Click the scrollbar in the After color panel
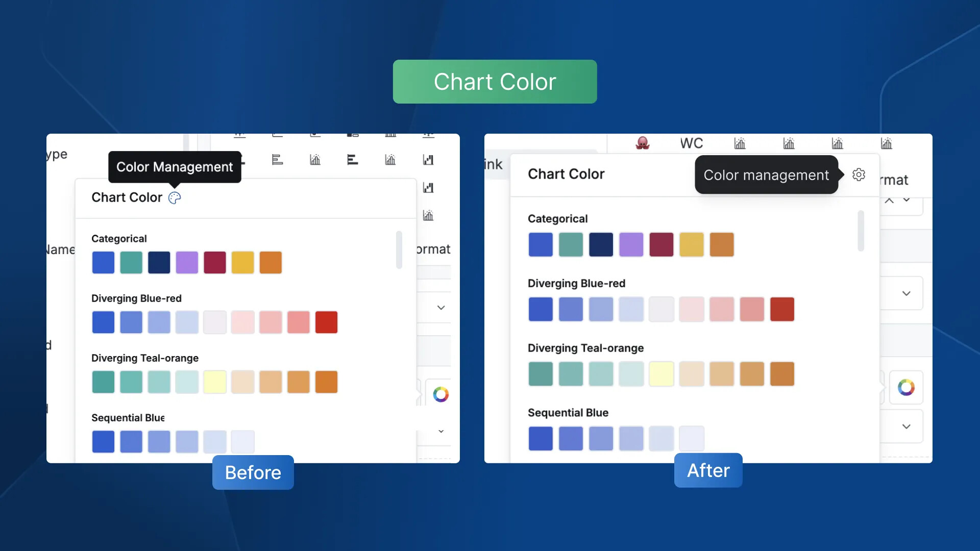Viewport: 980px width, 551px height. [861, 231]
